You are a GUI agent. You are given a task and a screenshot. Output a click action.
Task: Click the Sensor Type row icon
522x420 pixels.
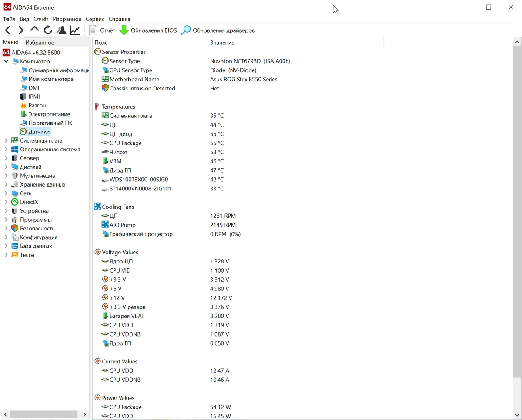pyautogui.click(x=105, y=61)
